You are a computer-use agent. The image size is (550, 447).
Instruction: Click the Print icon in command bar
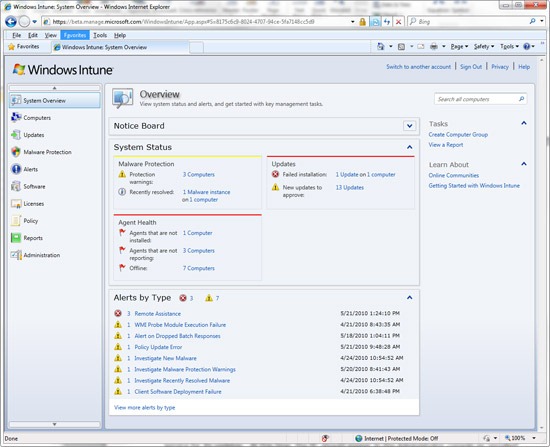(x=434, y=46)
